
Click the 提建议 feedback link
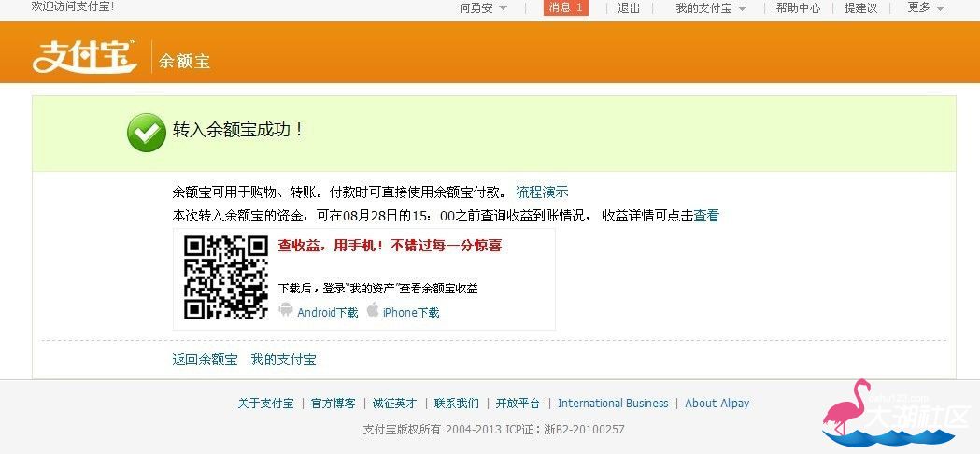(860, 8)
